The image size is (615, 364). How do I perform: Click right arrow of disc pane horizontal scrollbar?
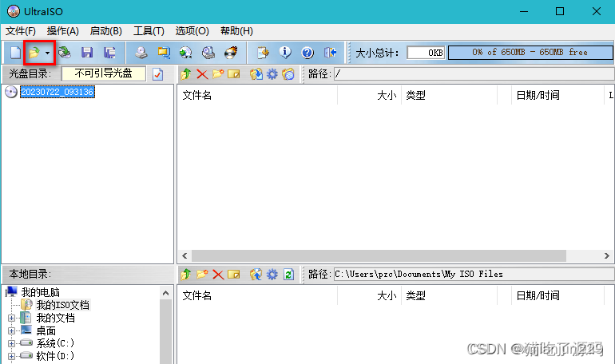606,256
